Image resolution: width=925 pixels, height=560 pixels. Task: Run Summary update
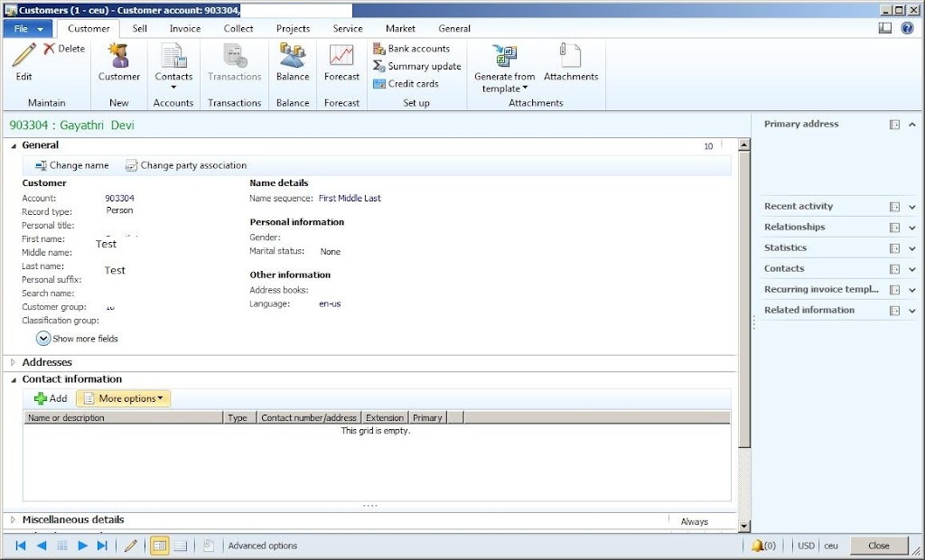[417, 66]
